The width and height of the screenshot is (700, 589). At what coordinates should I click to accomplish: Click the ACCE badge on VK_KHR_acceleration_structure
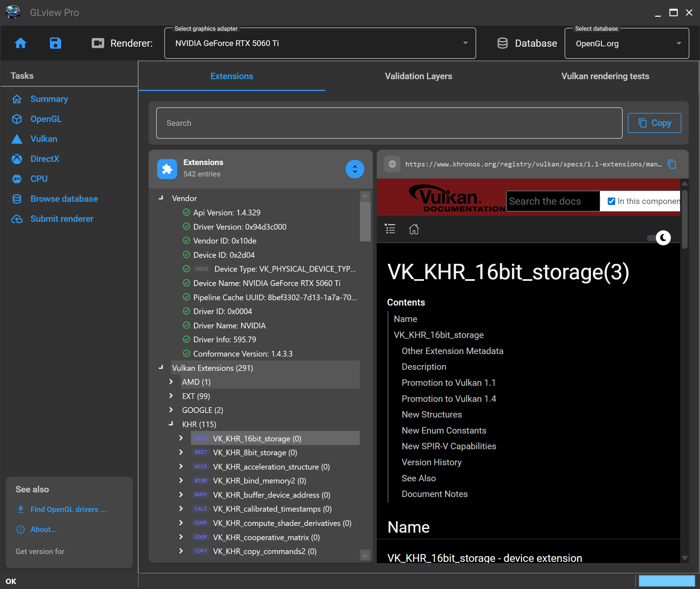click(x=201, y=466)
